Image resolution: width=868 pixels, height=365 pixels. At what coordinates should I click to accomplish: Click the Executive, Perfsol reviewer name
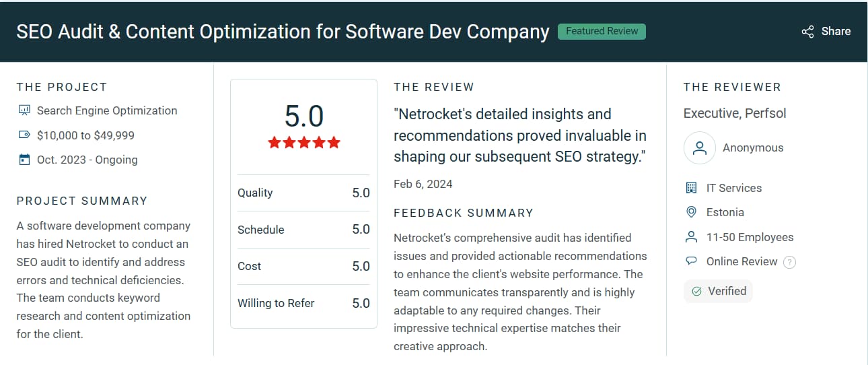[734, 113]
